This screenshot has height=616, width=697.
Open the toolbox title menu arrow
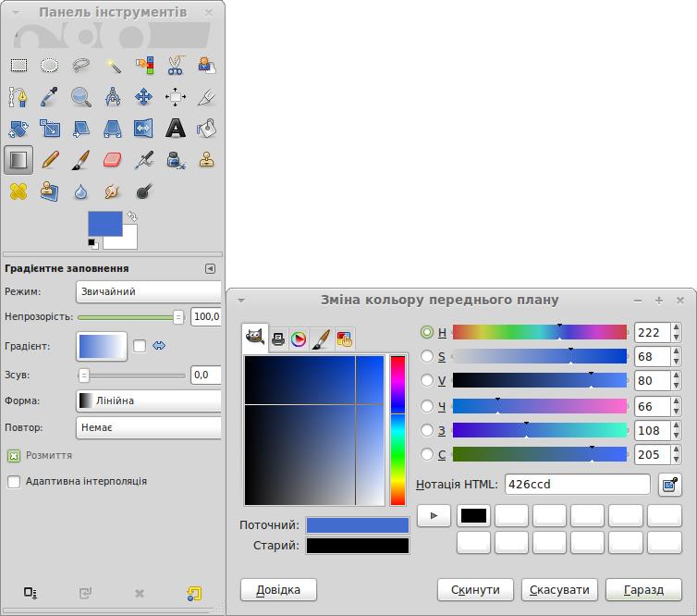point(16,13)
